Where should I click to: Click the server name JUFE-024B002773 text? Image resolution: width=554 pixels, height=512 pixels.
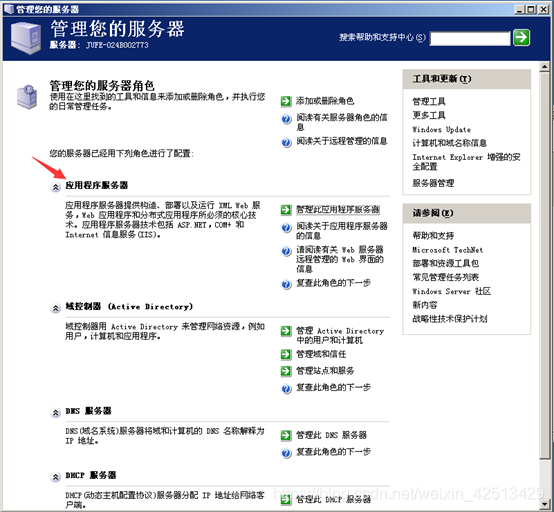click(x=117, y=45)
